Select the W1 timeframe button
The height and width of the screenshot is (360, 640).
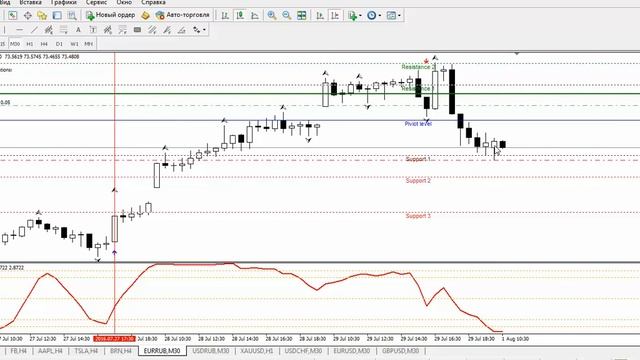[x=74, y=44]
